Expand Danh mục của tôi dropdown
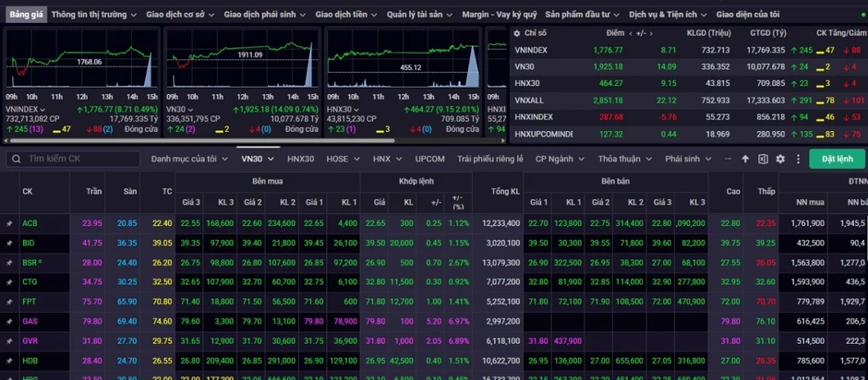This screenshot has width=868, height=380. pos(189,159)
